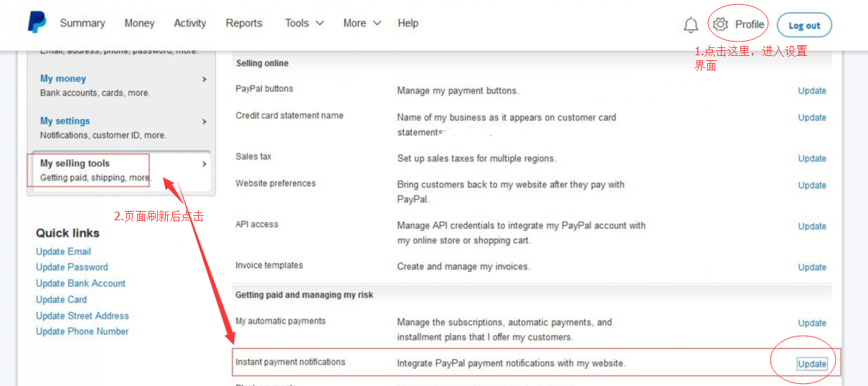Image resolution: width=868 pixels, height=386 pixels.
Task: Open the notifications bell icon
Action: (691, 25)
